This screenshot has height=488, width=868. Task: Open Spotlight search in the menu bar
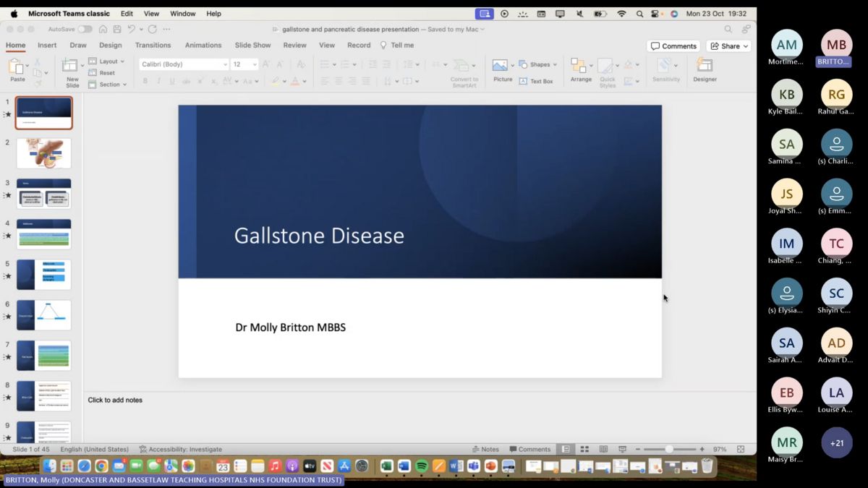point(639,14)
